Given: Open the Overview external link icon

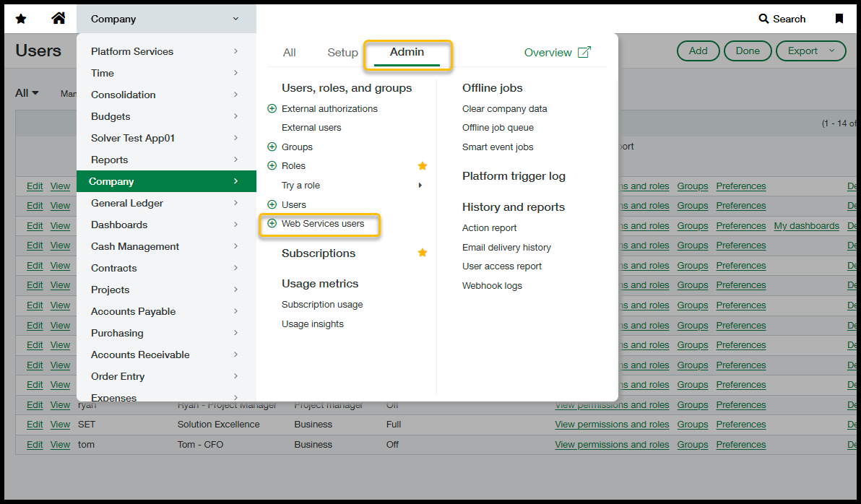Looking at the screenshot, I should pyautogui.click(x=584, y=52).
